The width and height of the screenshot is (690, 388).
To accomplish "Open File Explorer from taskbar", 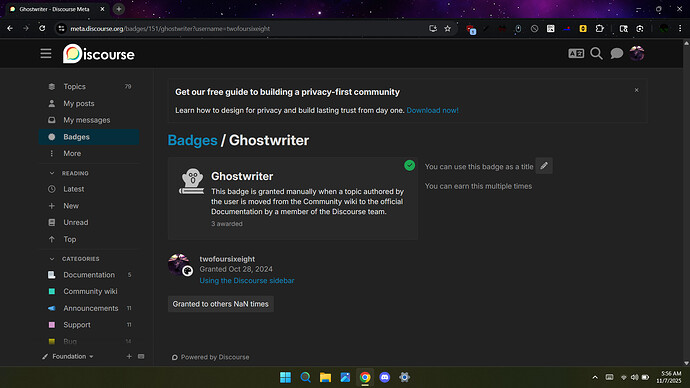I will [325, 377].
